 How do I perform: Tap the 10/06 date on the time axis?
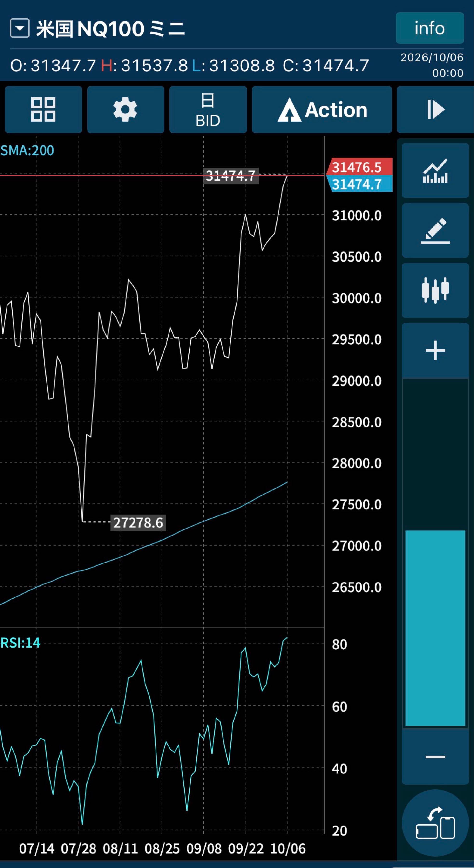click(x=288, y=848)
